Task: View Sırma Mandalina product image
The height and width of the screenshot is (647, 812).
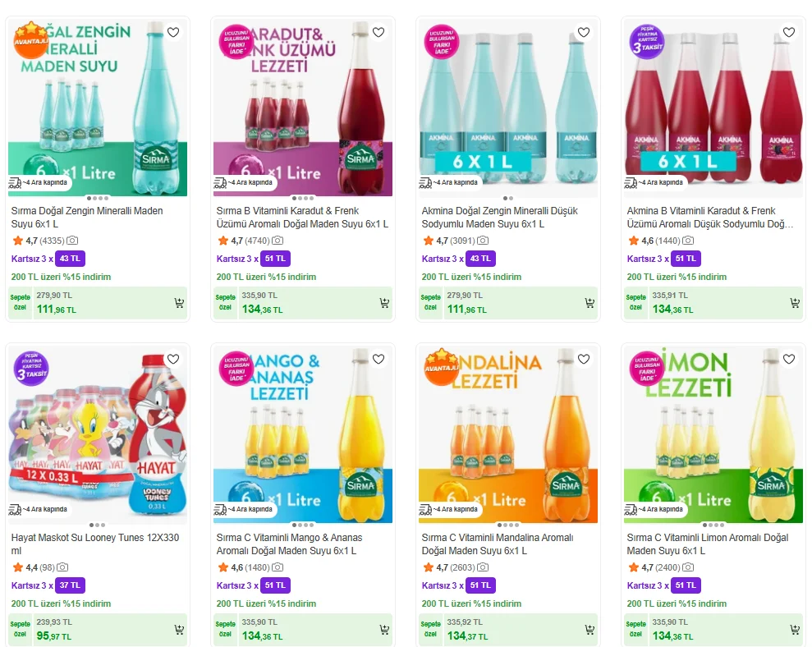Action: click(508, 434)
